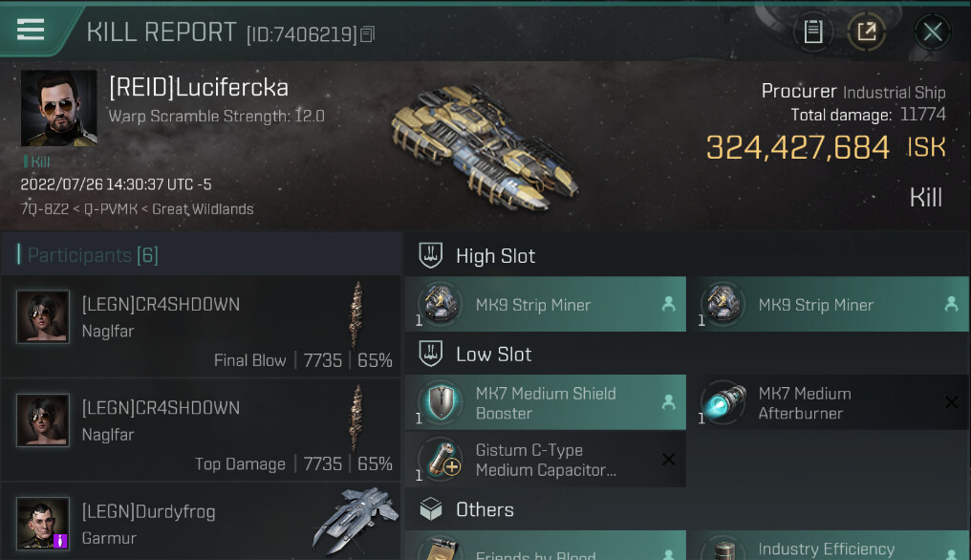Image resolution: width=971 pixels, height=560 pixels.
Task: Select MK7 Medium Shield Booster module
Action: 546,402
